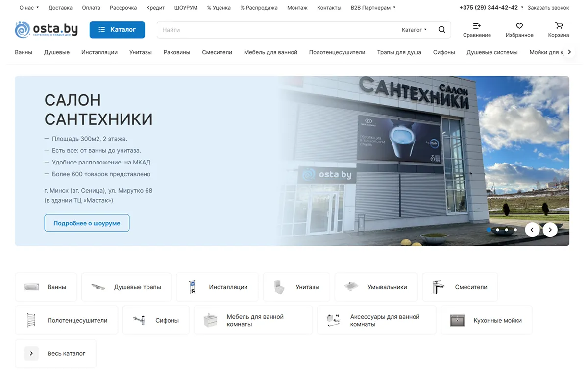Open the Монтаж menu item
The height and width of the screenshot is (376, 588).
pos(297,8)
